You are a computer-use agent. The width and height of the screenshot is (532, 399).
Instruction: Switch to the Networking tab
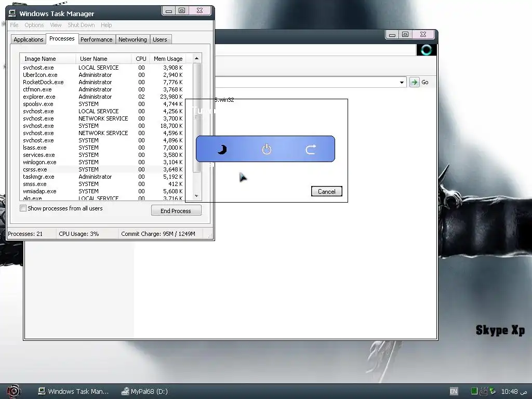(132, 39)
